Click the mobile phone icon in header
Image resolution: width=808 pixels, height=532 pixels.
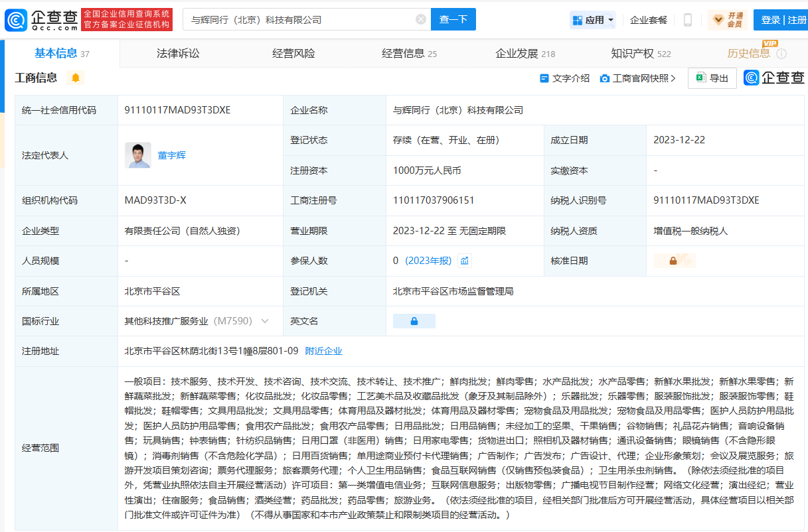(688, 20)
